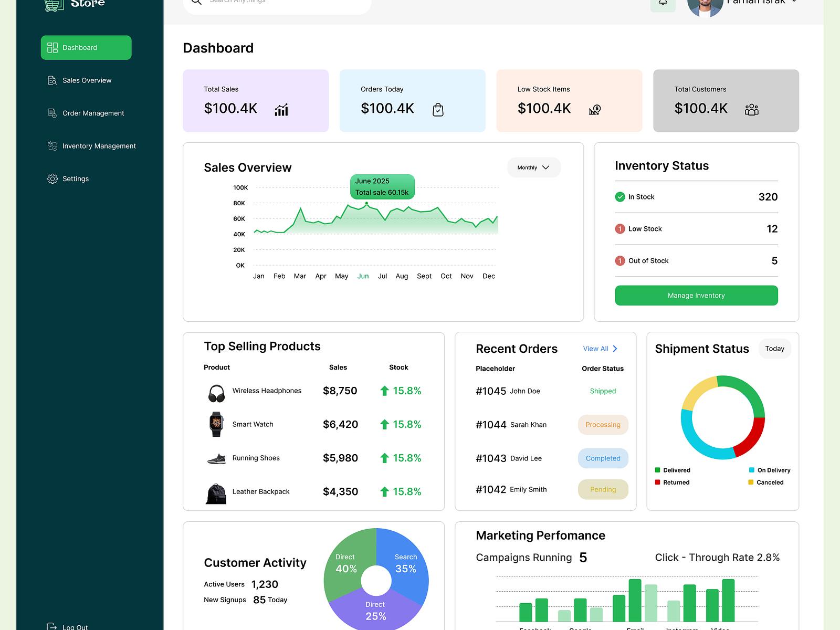Image resolution: width=840 pixels, height=630 pixels.
Task: Open the Monthly period dropdown
Action: coord(534,167)
